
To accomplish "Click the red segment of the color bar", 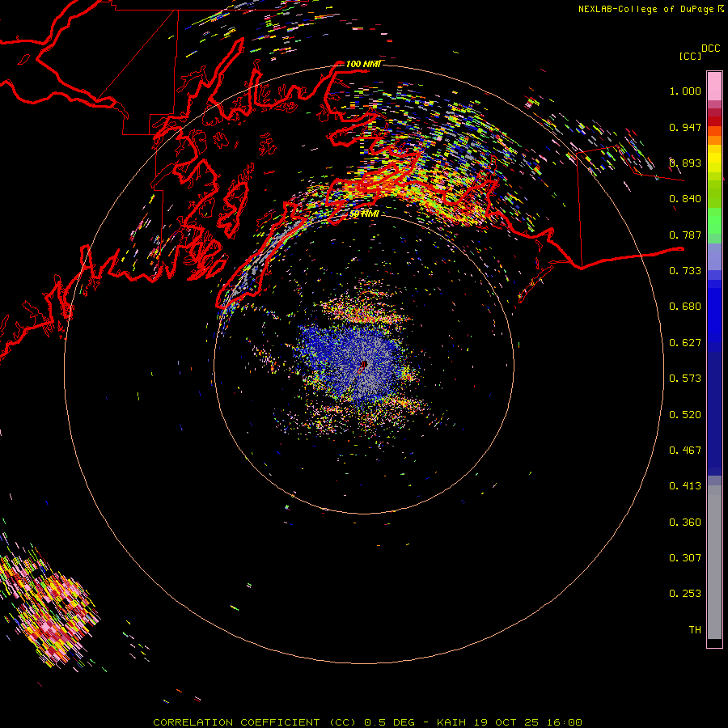I will [714, 121].
